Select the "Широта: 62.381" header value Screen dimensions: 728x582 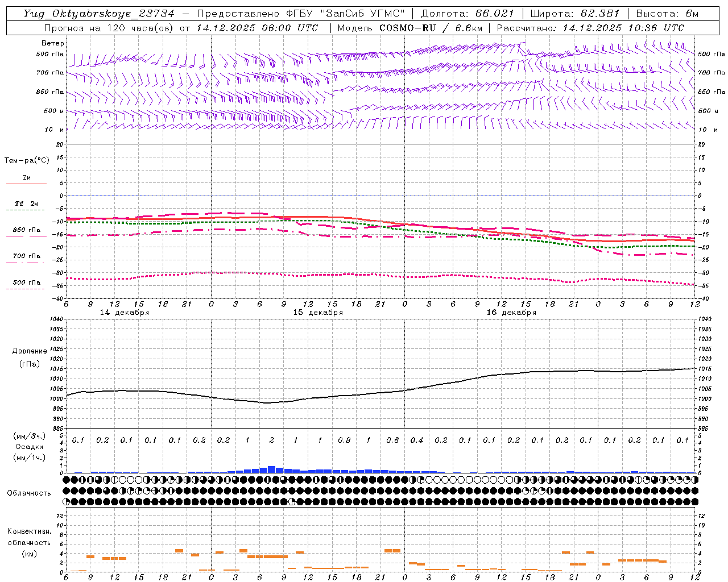[x=574, y=14]
